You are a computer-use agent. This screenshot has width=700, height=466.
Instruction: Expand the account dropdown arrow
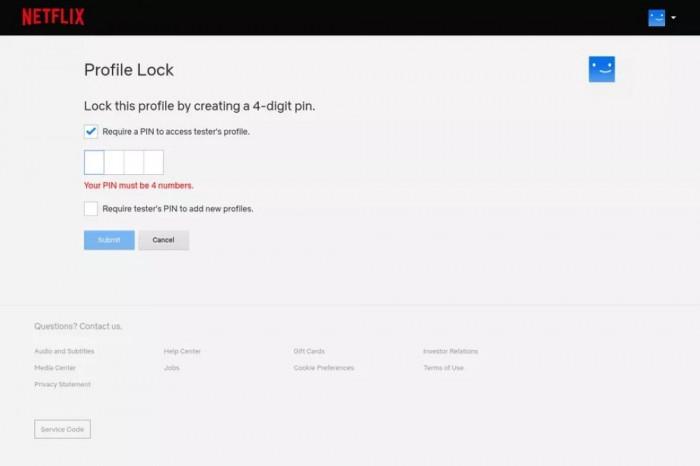click(x=673, y=18)
